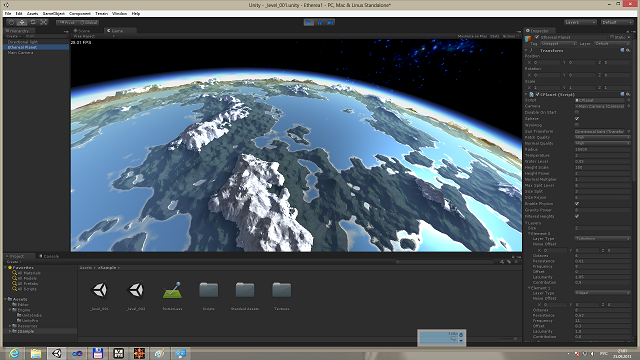Open Element 1 Layer Type dropdown
This screenshot has height=360, width=640.
(x=602, y=293)
